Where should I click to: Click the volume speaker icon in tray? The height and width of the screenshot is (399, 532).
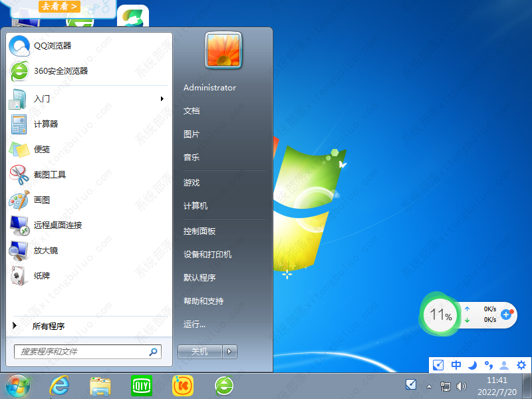click(462, 386)
